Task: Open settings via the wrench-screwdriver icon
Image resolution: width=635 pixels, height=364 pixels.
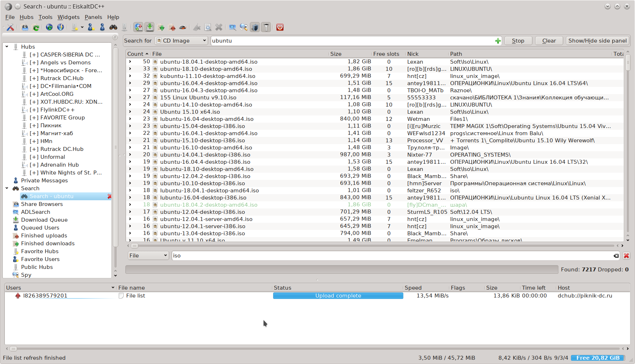Action: [10, 27]
